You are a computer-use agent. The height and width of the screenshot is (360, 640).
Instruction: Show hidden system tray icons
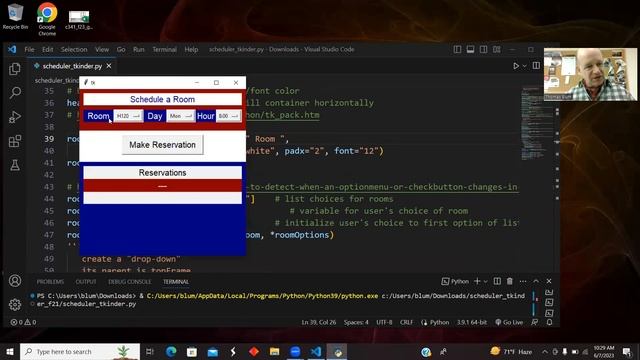coord(544,351)
